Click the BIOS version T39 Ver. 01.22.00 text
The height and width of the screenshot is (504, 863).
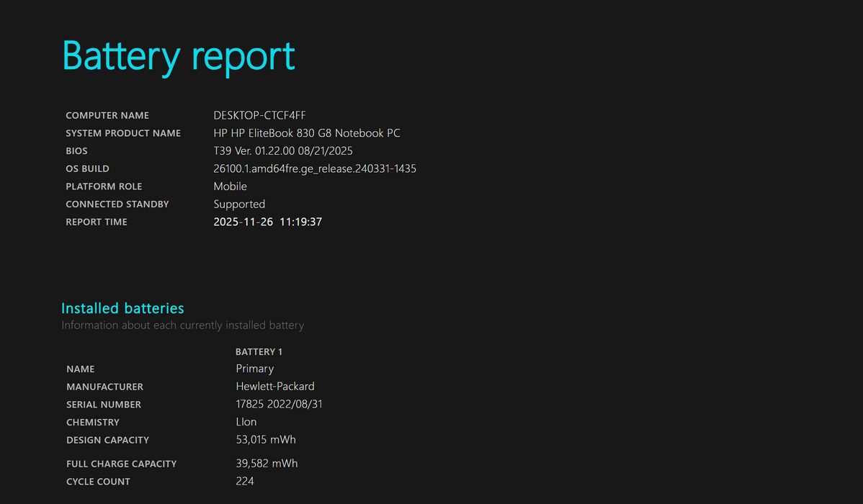coord(282,151)
